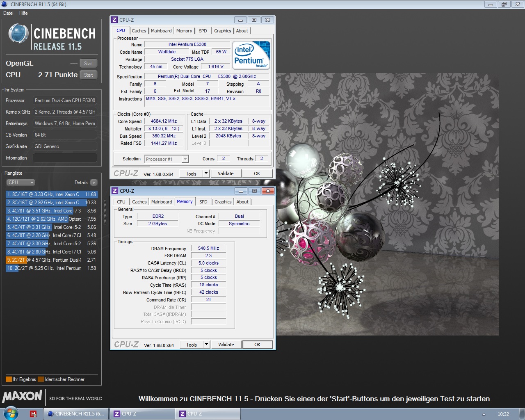This screenshot has width=525, height=420.
Task: Select SPD tab in lower CPU-Z window
Action: (203, 202)
